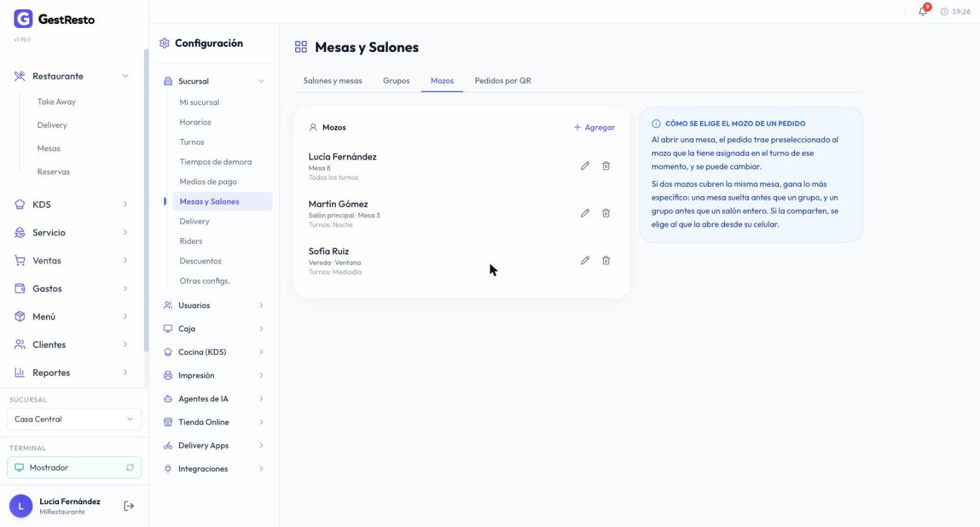The image size is (980, 527).
Task: Edit waiter Lucía Fernández with pencil icon
Action: [x=585, y=166]
